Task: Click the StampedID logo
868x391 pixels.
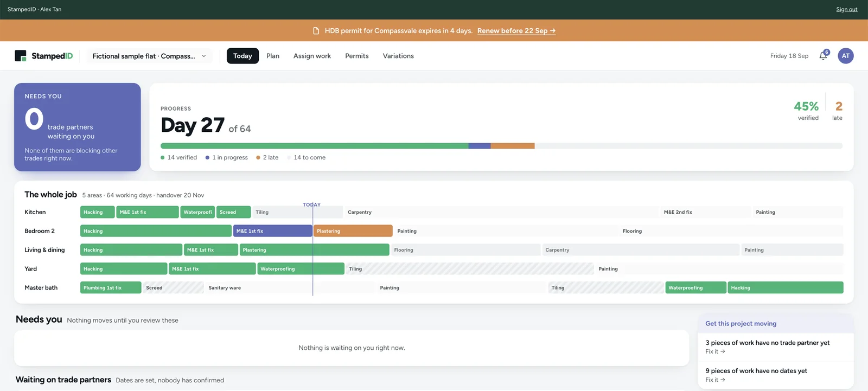Action: click(x=44, y=56)
